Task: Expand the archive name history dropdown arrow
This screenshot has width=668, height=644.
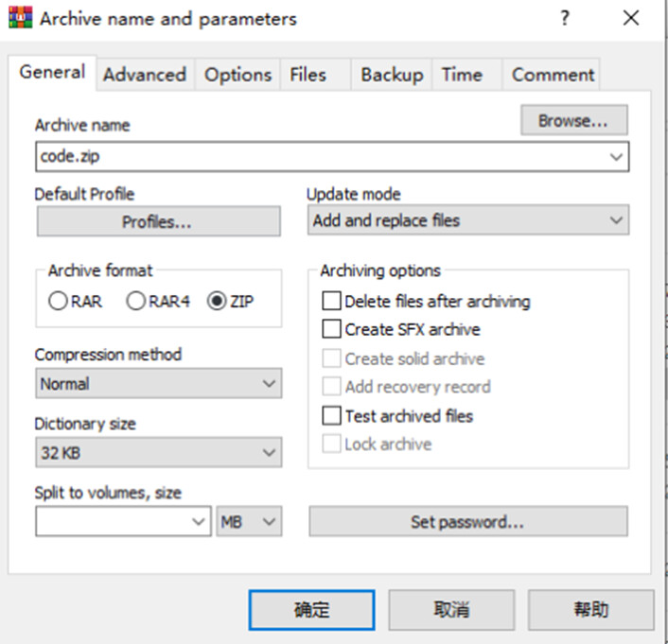Action: (x=616, y=157)
